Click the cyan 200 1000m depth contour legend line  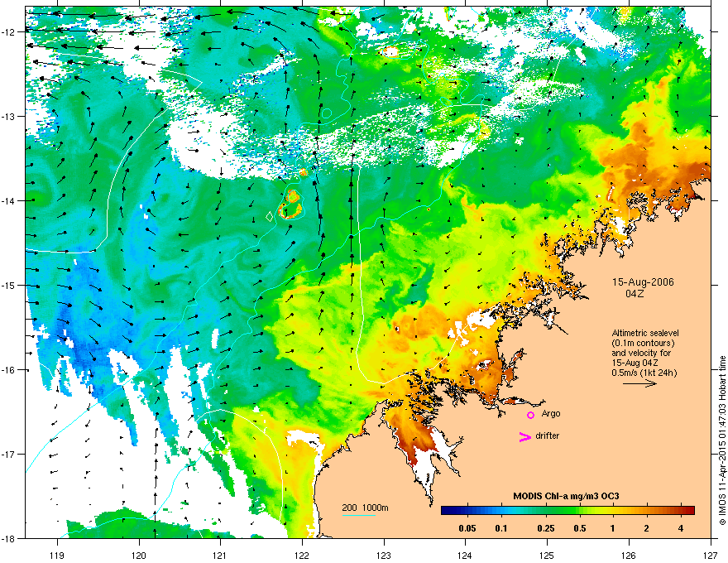tap(359, 515)
